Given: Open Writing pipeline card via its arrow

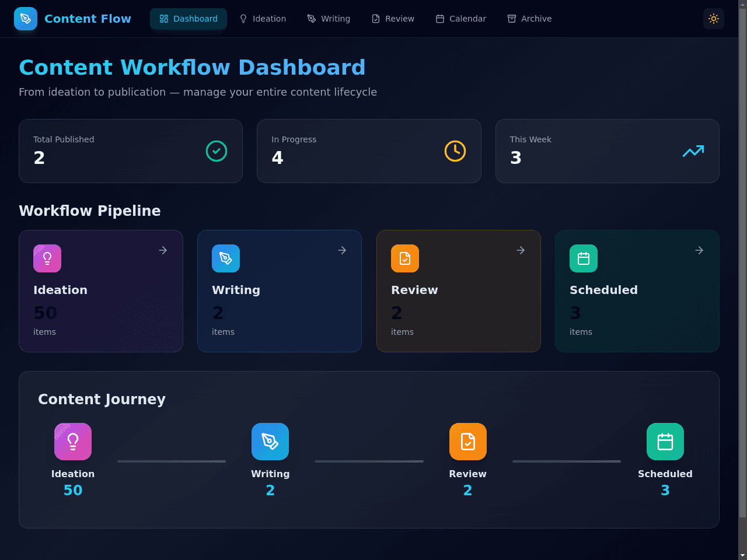Looking at the screenshot, I should (x=342, y=250).
